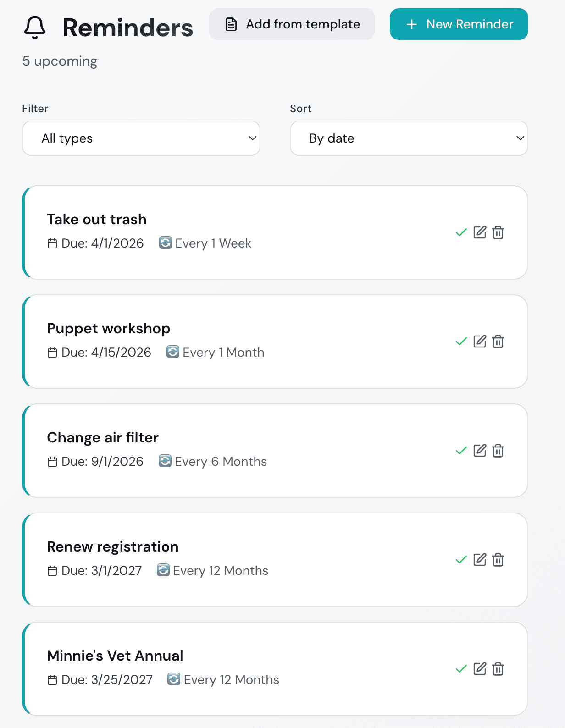This screenshot has height=728, width=565.
Task: Click the Add from template button
Action: 292,24
